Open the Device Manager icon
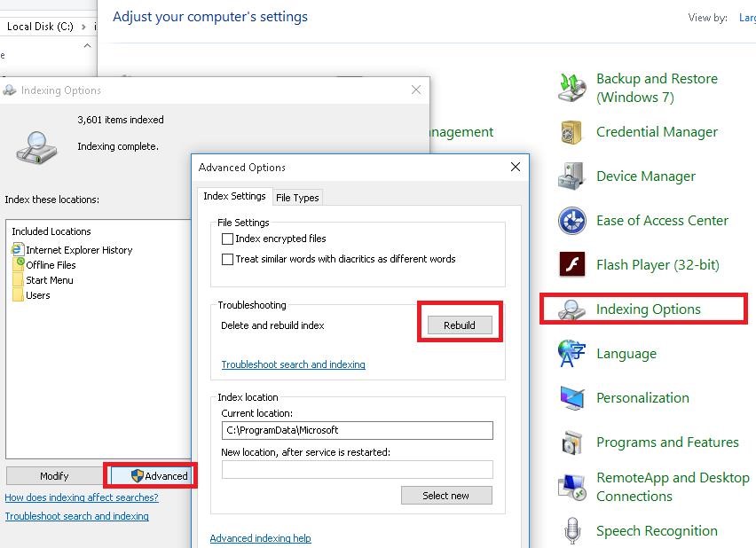The image size is (756, 548). [x=571, y=176]
